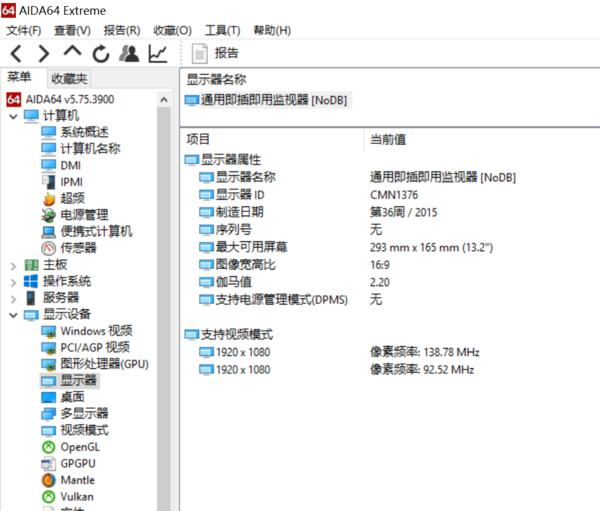Switch to the 收藏夹 tab

69,78
